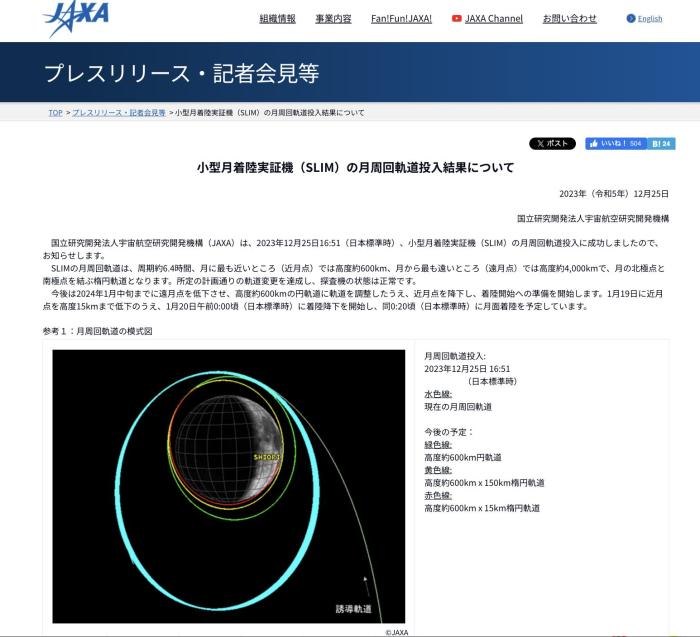Click the lunar orbit diagram image
This screenshot has width=700, height=637.
point(228,486)
